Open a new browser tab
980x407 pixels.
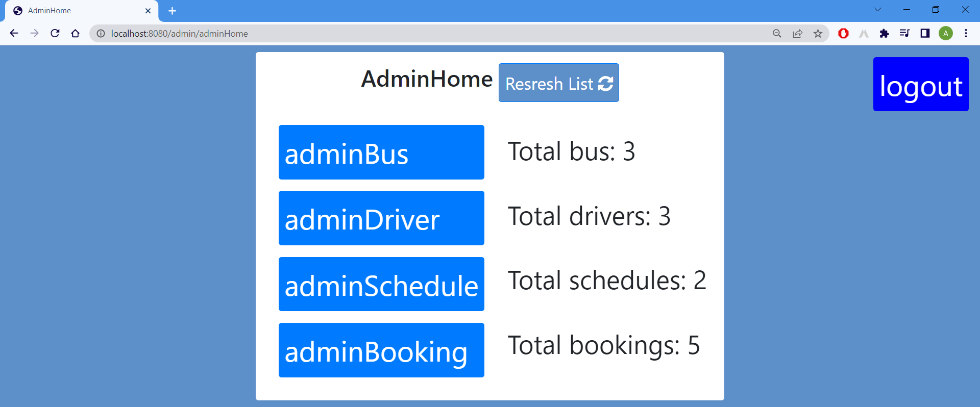[172, 11]
